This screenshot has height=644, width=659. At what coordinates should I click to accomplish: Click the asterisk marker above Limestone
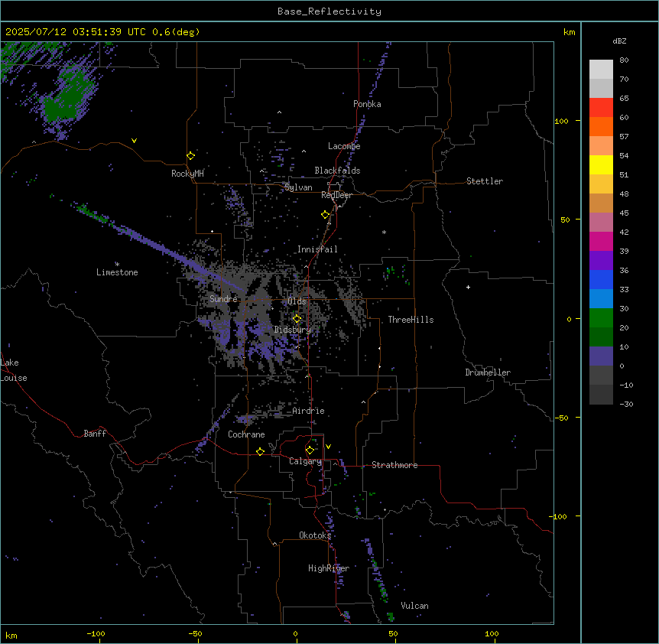click(x=117, y=264)
